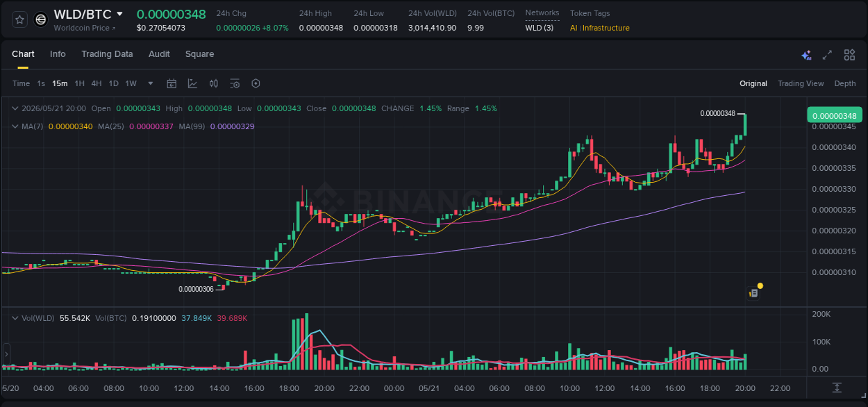Open the technical indicators chart icon
Image resolution: width=868 pixels, height=407 pixels.
(192, 83)
